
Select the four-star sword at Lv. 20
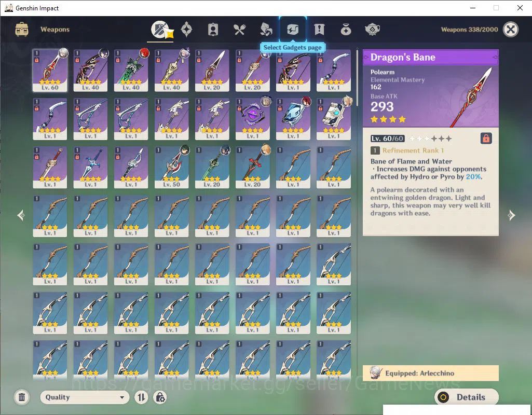click(x=252, y=71)
